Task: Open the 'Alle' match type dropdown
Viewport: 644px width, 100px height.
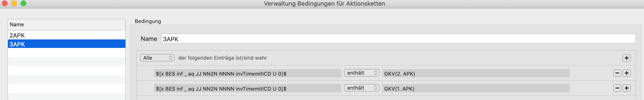Action: tap(157, 58)
